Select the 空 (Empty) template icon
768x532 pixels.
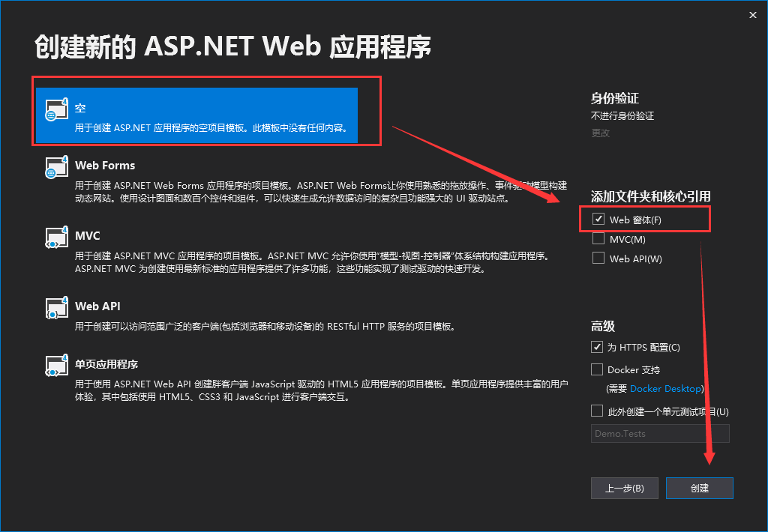coord(56,109)
